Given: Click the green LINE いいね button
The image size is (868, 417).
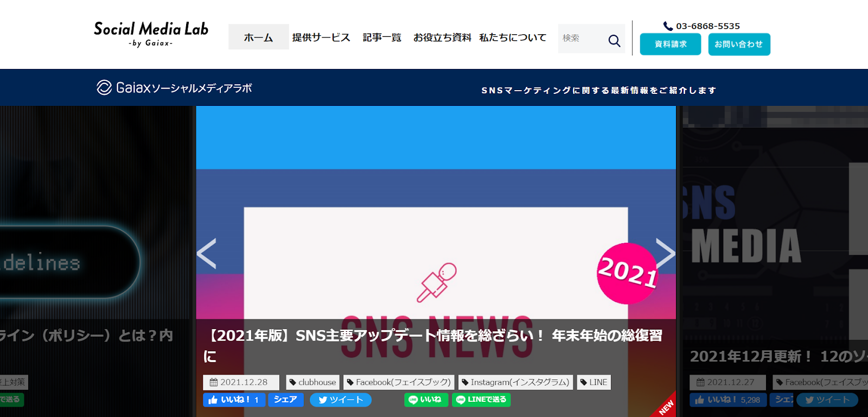Looking at the screenshot, I should 426,400.
